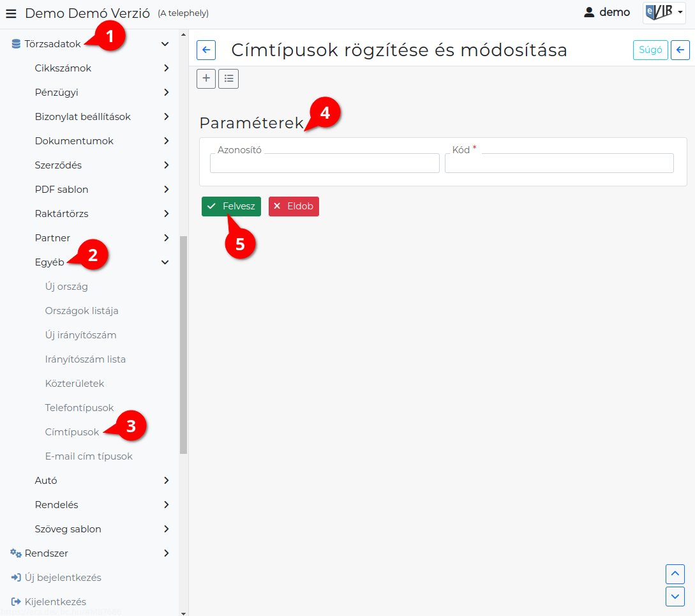Viewport: 695px width, 616px height.
Task: Click the demo username text
Action: pyautogui.click(x=615, y=12)
